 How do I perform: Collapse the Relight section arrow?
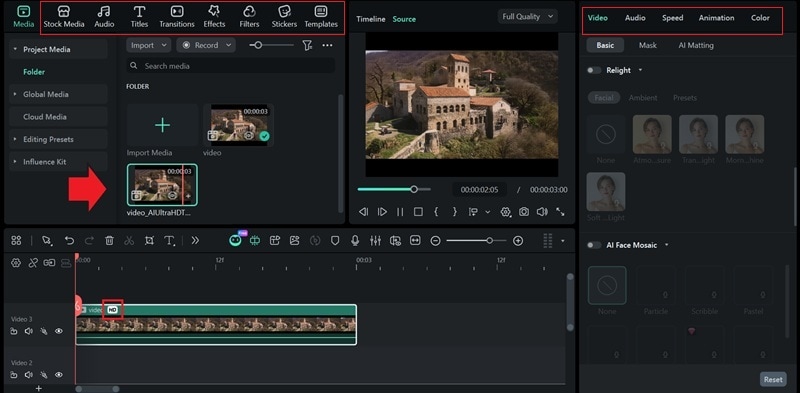[640, 70]
